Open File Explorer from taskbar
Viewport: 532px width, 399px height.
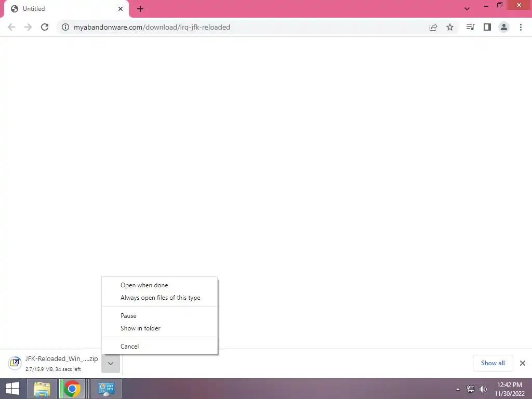coord(42,389)
